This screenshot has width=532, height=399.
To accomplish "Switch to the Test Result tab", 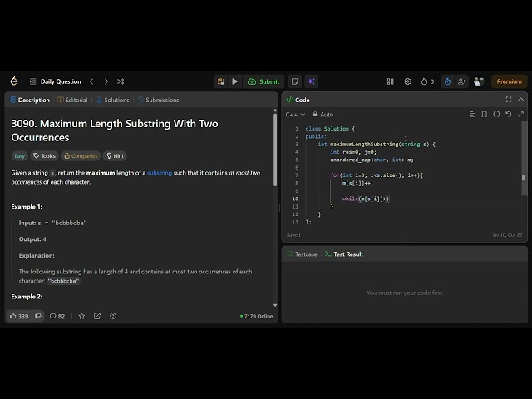I will pyautogui.click(x=344, y=254).
